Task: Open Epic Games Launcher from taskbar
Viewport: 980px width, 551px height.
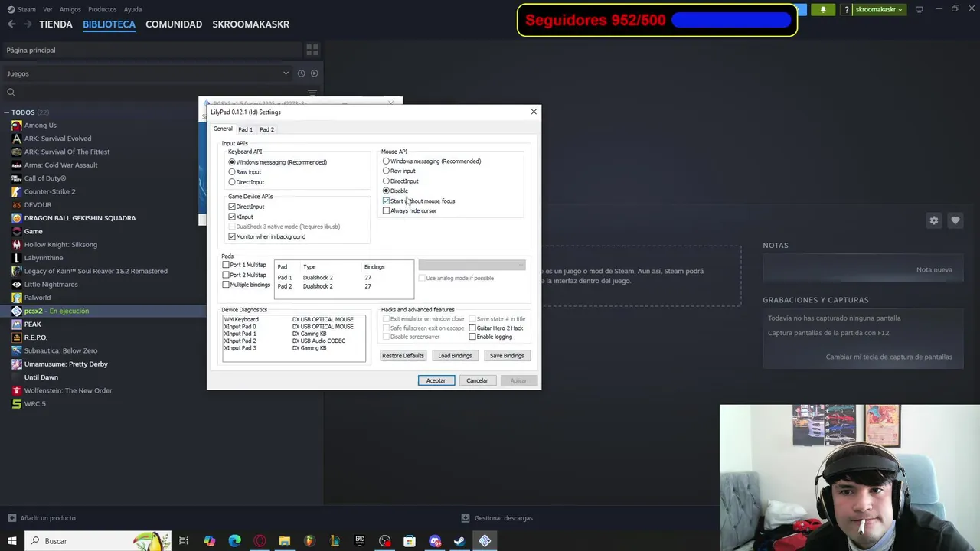Action: [360, 541]
